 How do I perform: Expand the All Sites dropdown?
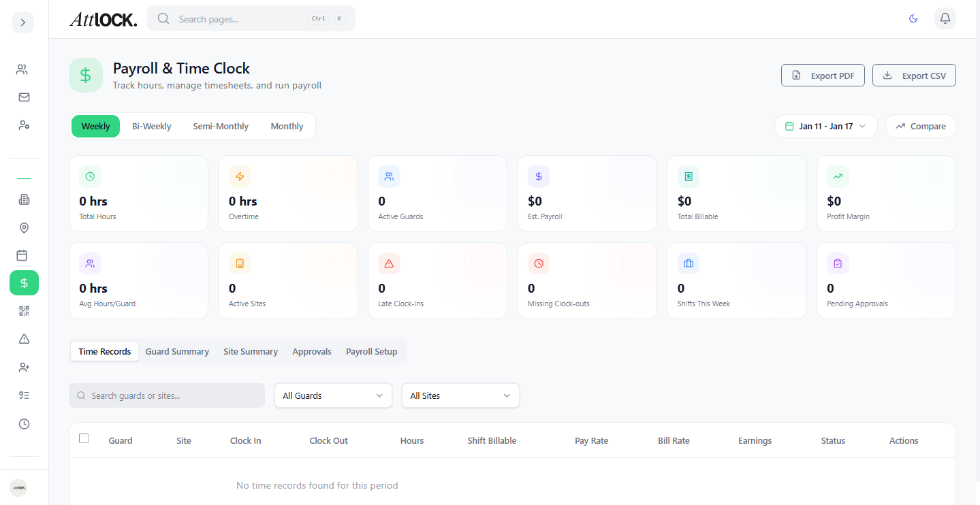pos(460,395)
